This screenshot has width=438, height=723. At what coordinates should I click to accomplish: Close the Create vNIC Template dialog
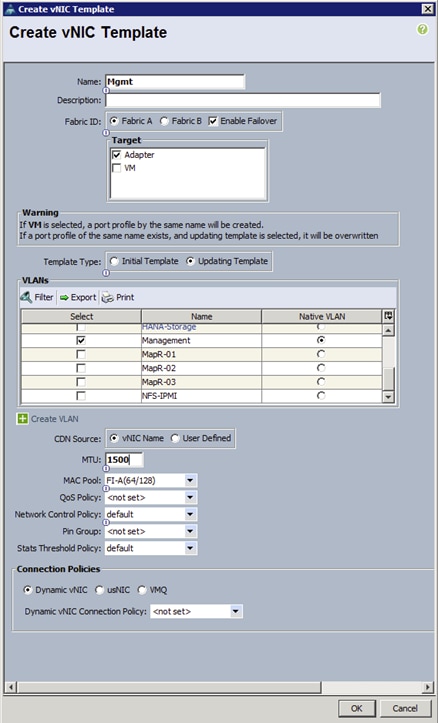pos(427,9)
